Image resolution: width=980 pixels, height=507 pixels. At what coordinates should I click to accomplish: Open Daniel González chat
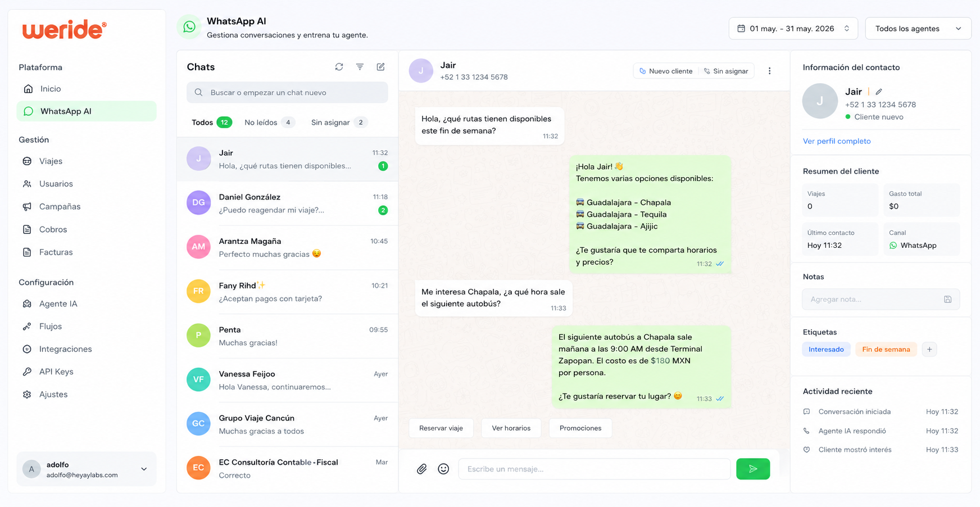point(287,203)
